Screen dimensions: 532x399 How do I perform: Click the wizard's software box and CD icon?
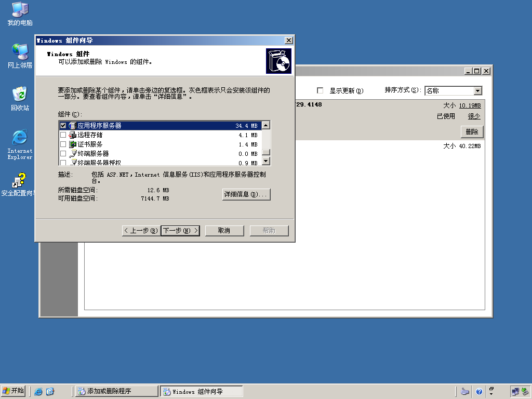click(x=278, y=61)
